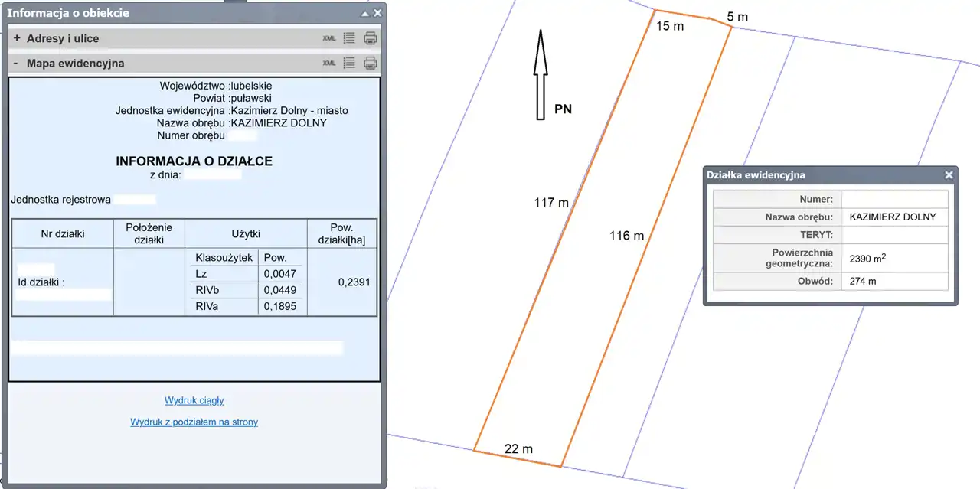Image resolution: width=980 pixels, height=489 pixels.
Task: Collapse the Mapa ewidencyjna section
Action: (x=17, y=64)
